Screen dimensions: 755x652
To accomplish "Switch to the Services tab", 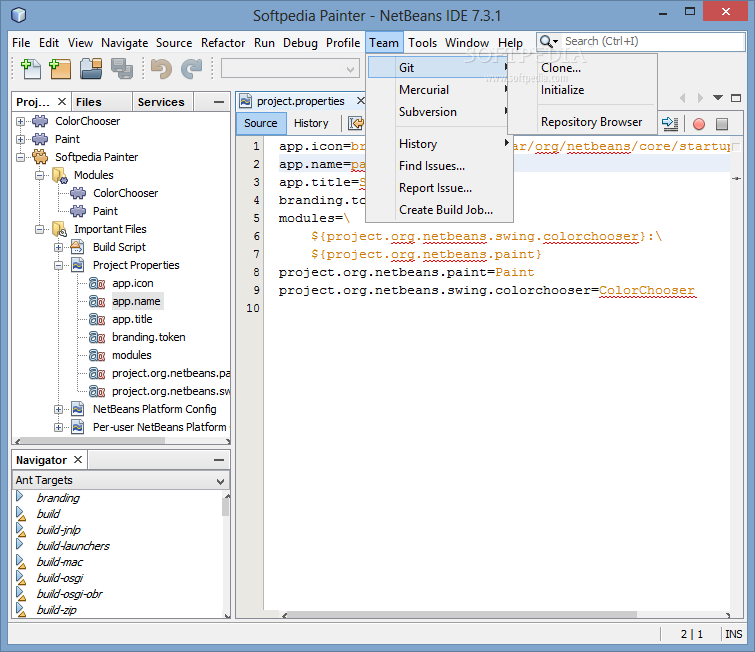I will point(161,102).
